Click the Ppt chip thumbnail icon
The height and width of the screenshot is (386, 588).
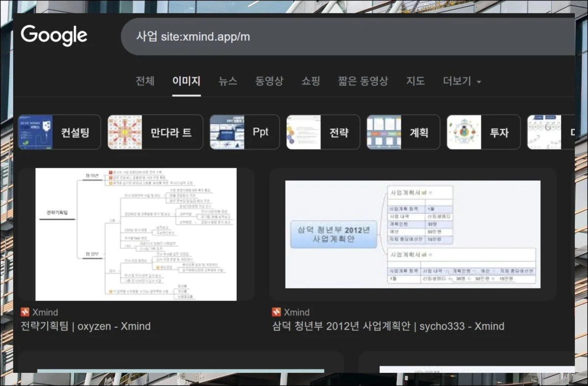coord(227,132)
